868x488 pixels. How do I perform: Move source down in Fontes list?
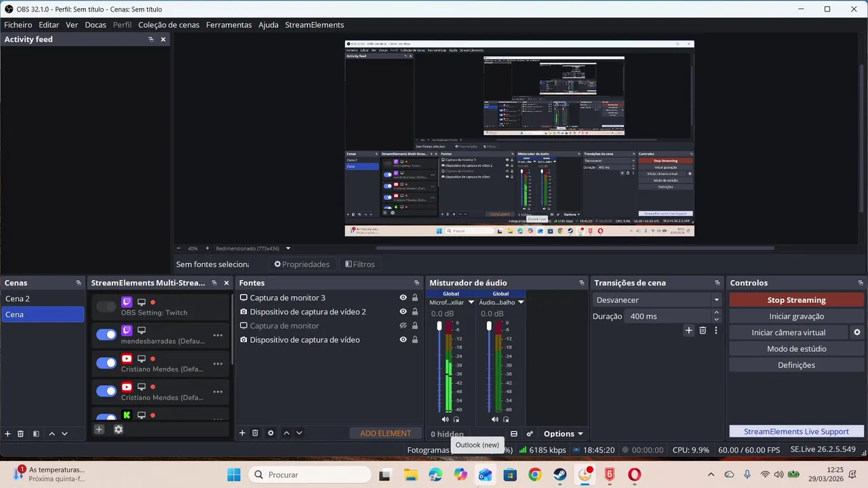(299, 433)
